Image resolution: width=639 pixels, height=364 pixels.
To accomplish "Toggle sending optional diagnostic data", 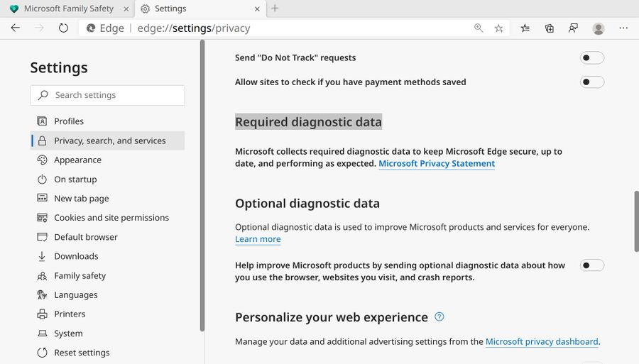I will [591, 265].
